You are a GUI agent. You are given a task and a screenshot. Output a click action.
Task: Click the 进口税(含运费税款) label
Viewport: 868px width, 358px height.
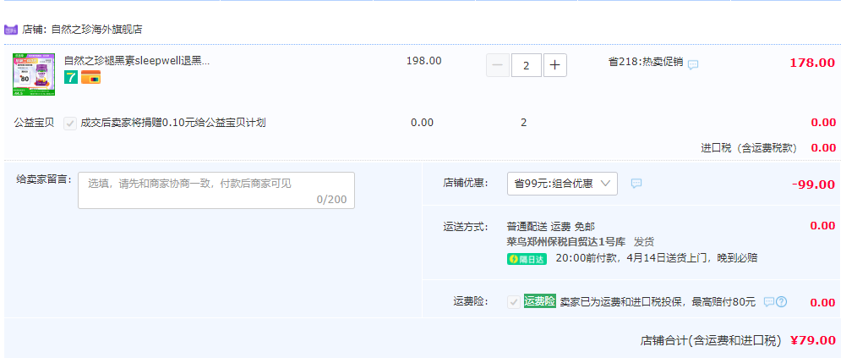coord(751,148)
